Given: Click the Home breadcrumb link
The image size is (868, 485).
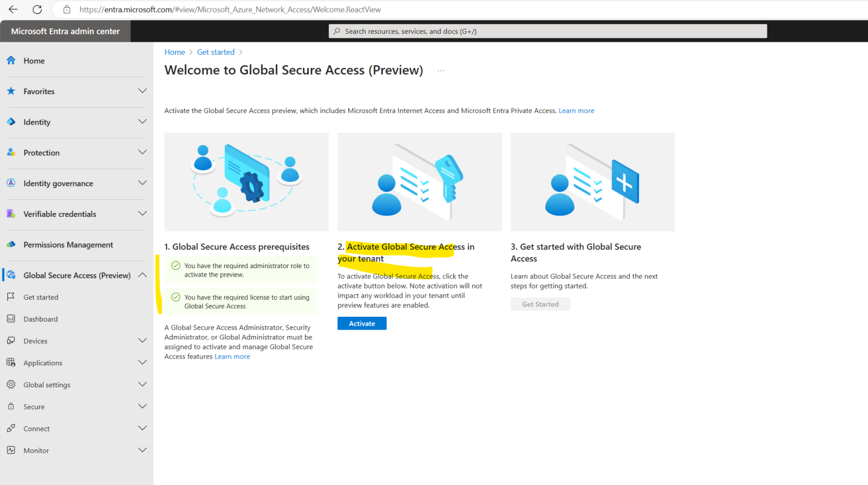Looking at the screenshot, I should (x=174, y=51).
